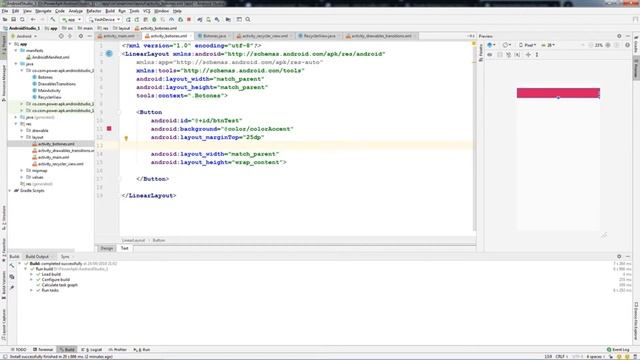Open the VCS menu
640x360 pixels.
click(x=147, y=11)
